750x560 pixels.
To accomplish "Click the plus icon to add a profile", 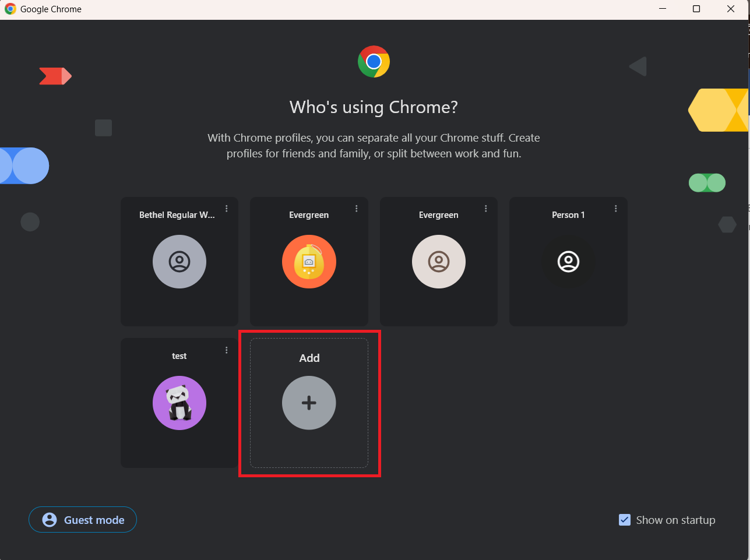I will coord(309,403).
